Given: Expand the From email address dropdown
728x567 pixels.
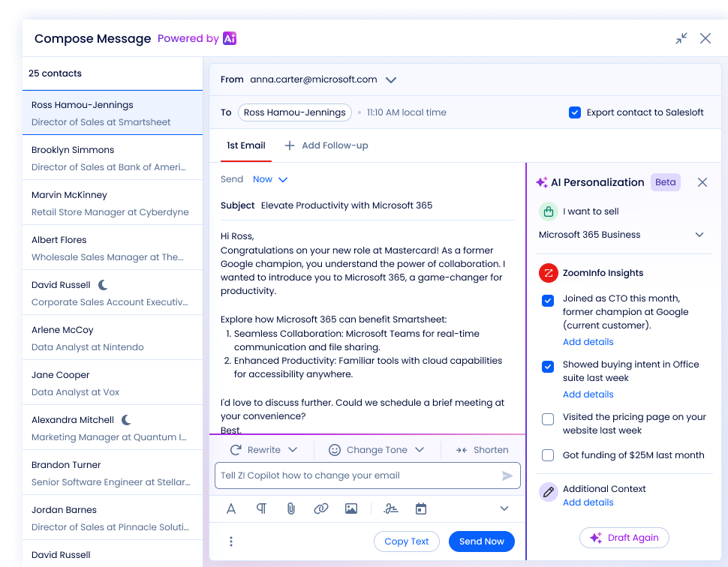Looking at the screenshot, I should point(391,79).
